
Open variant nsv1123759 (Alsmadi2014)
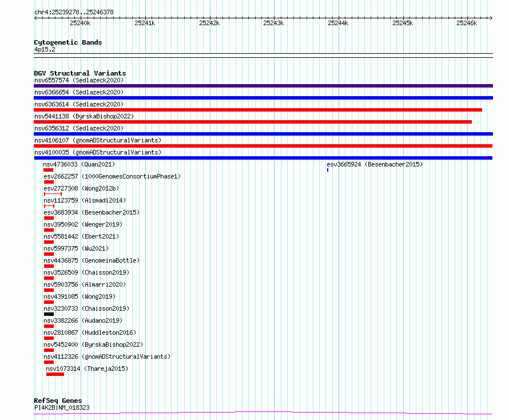[85, 200]
